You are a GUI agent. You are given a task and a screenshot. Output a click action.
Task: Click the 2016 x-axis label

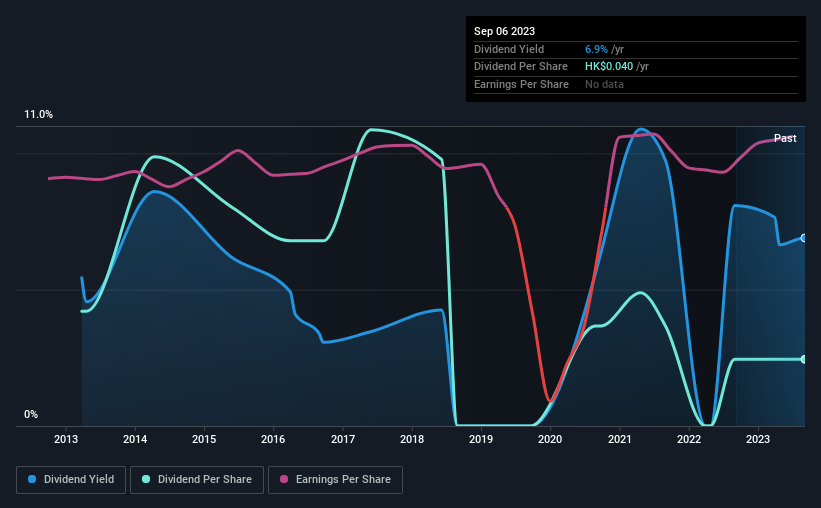tap(273, 439)
